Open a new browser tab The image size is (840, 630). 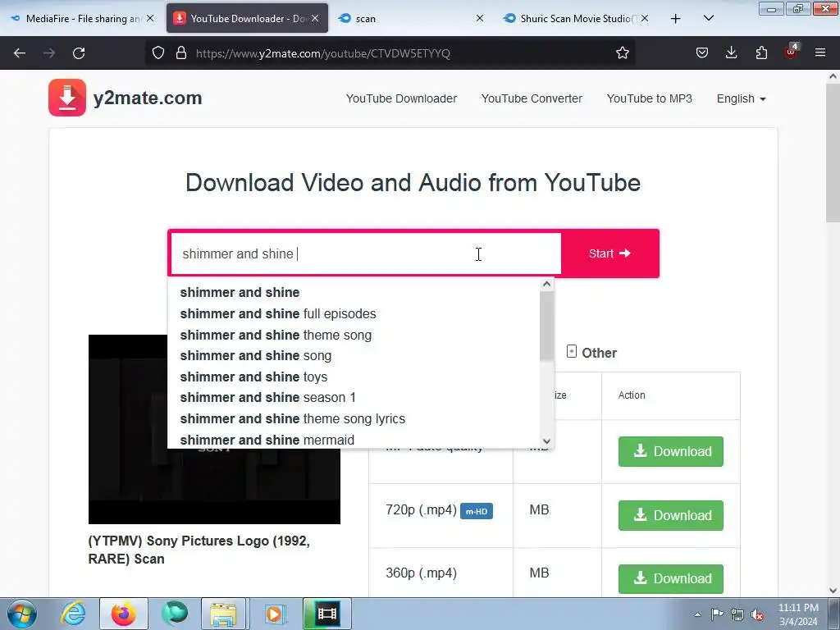[676, 19]
